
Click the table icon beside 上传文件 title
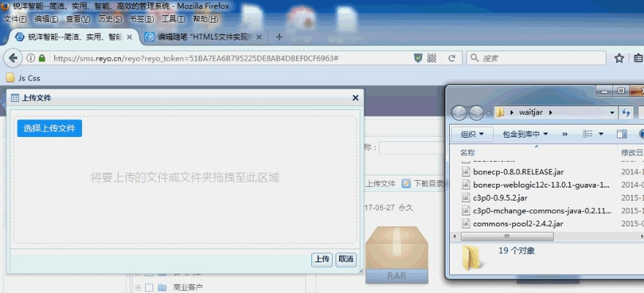tap(15, 97)
